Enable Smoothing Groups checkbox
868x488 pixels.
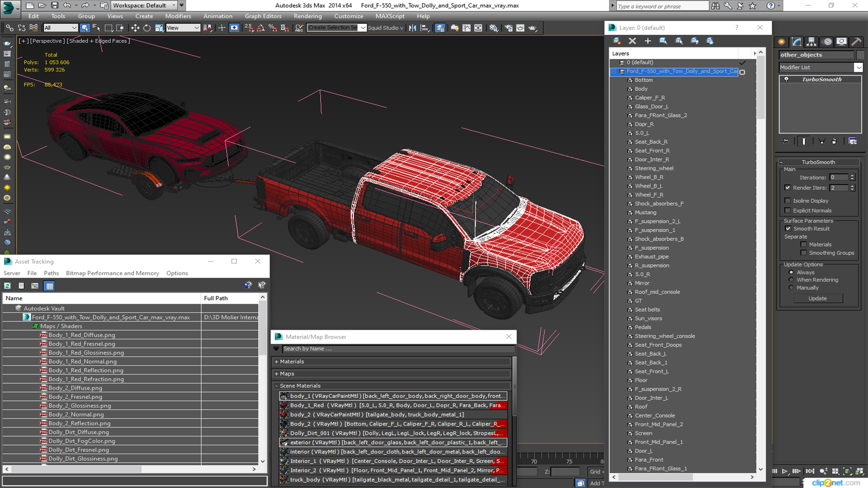pos(803,253)
